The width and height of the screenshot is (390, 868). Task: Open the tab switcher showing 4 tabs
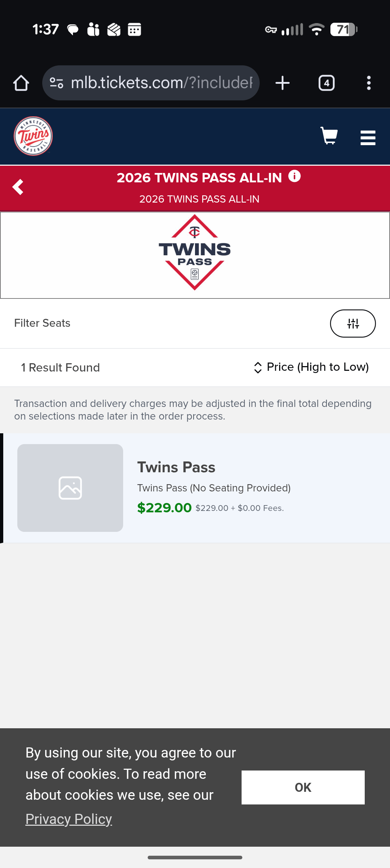pos(326,83)
